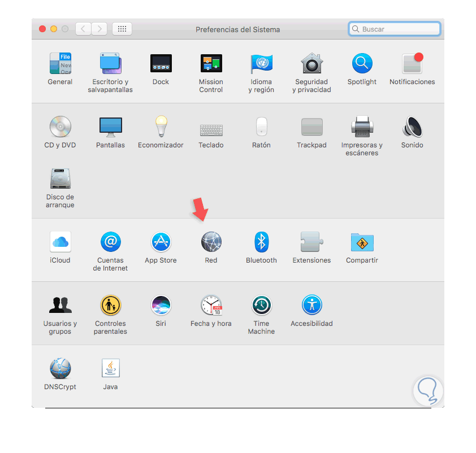Open the Pantallas display icon
The height and width of the screenshot is (453, 476).
(110, 127)
